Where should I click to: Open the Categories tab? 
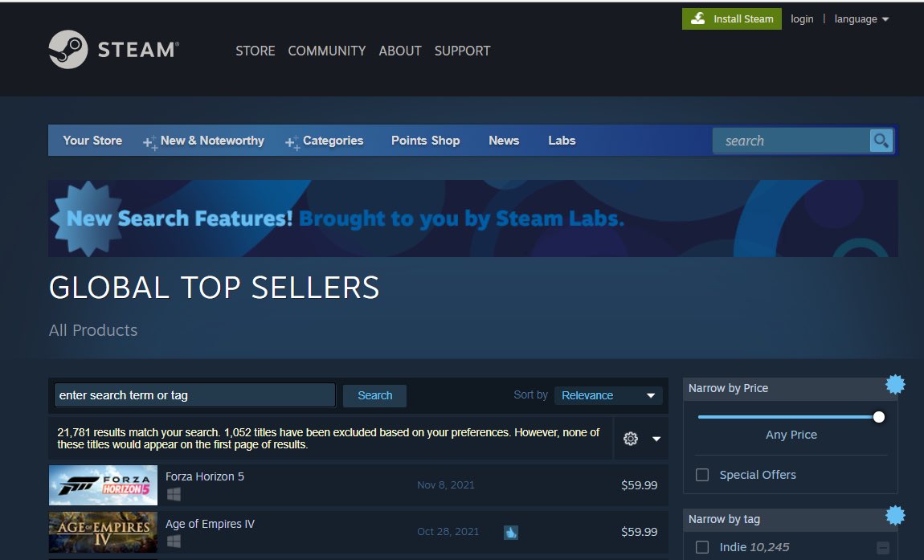(333, 141)
